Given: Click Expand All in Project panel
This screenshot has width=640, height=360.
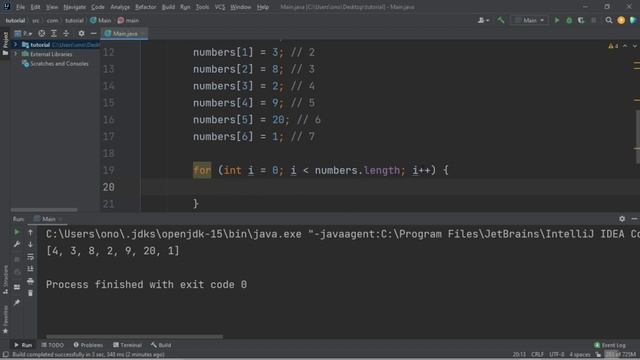Looking at the screenshot, I should click(54, 33).
